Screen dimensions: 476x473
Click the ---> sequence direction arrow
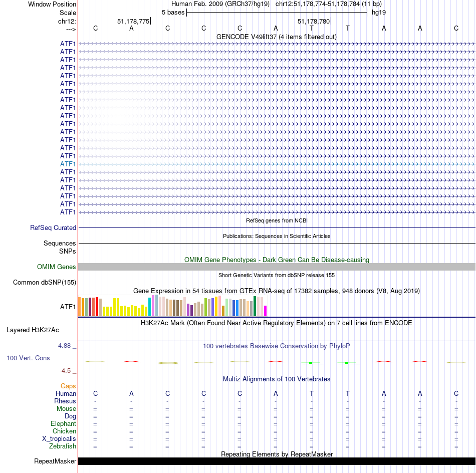[71, 29]
